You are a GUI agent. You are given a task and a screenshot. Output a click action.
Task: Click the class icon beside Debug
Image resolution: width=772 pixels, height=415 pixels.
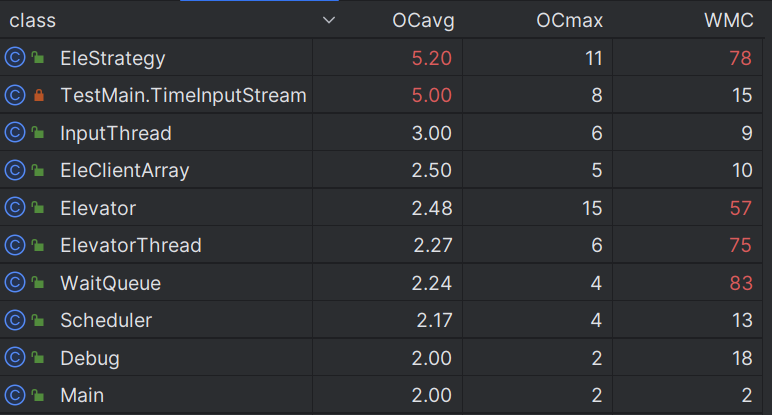pyautogui.click(x=14, y=358)
